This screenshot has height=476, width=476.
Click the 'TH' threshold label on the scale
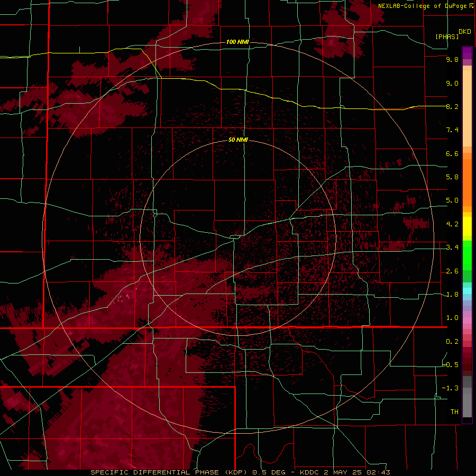coord(454,411)
